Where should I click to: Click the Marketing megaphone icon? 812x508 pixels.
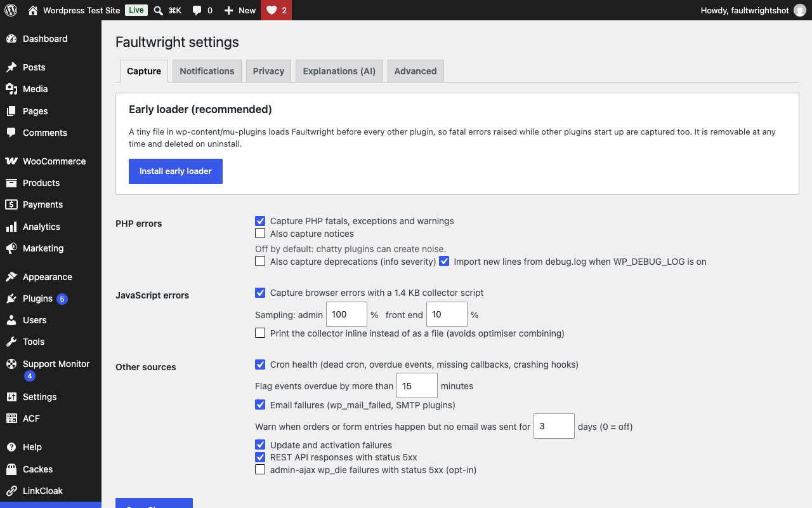[11, 248]
